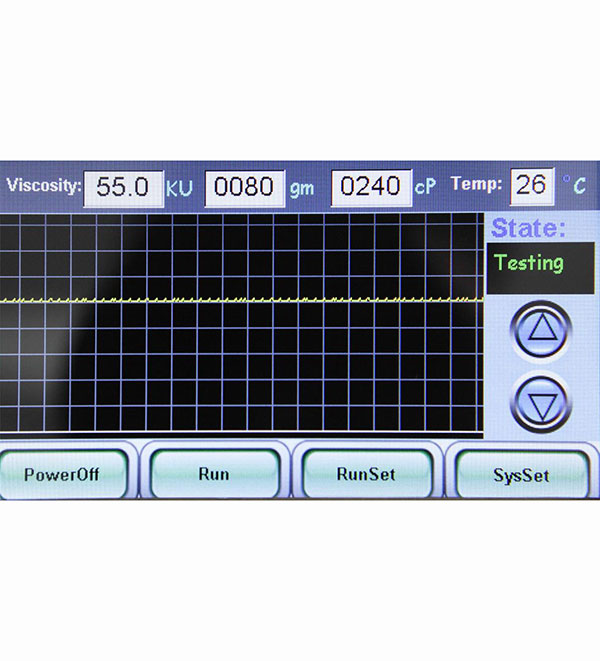Tap the °C unit label
600x661 pixels.
(x=574, y=185)
